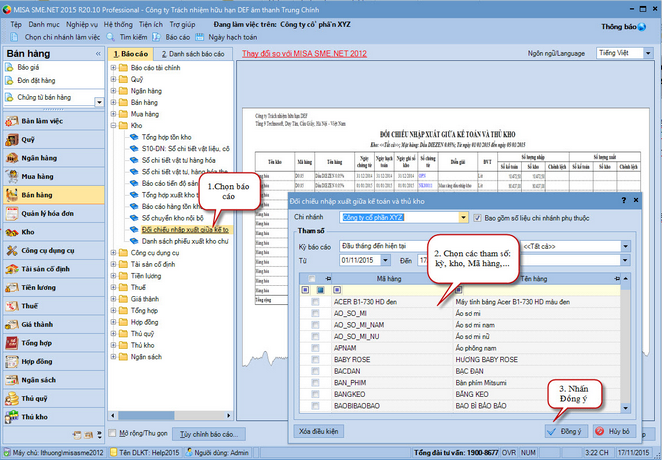This screenshot has height=460, width=662.
Task: Open Ngân sách module in sidebar
Action: [54, 380]
